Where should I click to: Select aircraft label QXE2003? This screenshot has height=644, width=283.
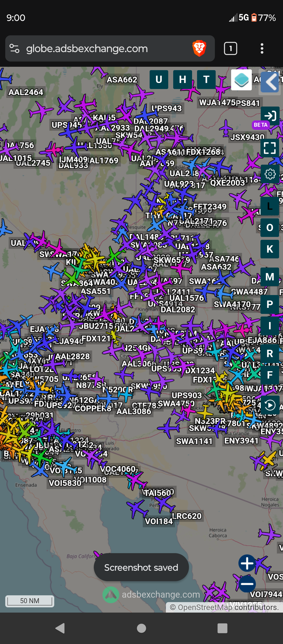pos(227,183)
